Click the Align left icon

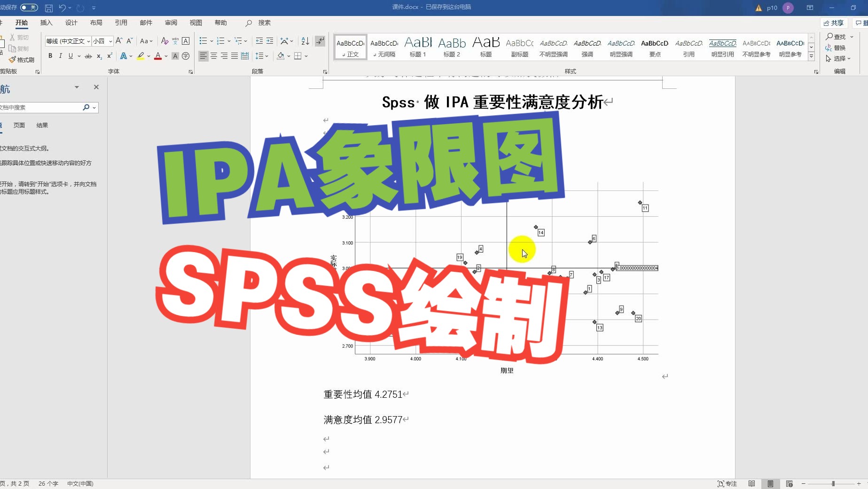[x=203, y=56]
